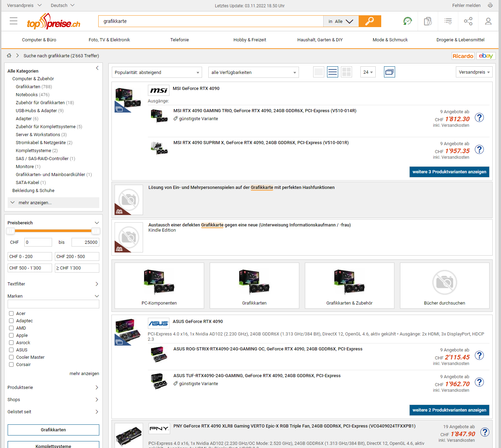Open the Popularität sorting dropdown

point(157,73)
